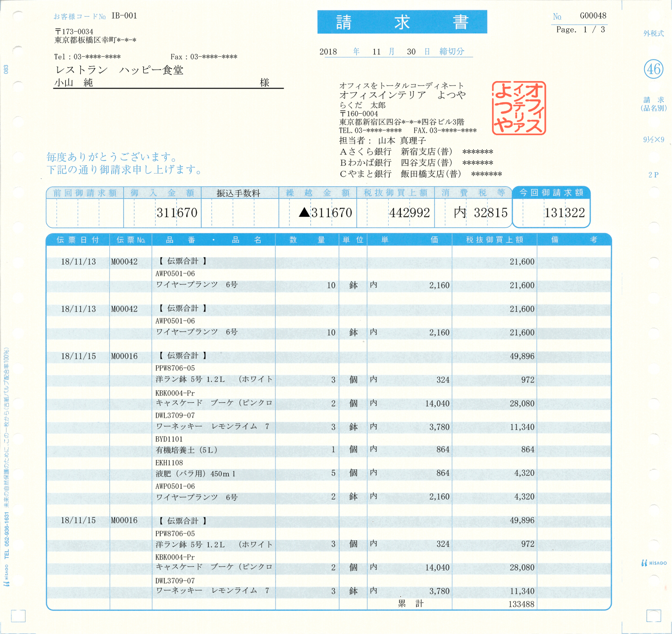Click the 御入金額 summary header
Image resolution: width=672 pixels, height=634 pixels.
click(x=162, y=193)
